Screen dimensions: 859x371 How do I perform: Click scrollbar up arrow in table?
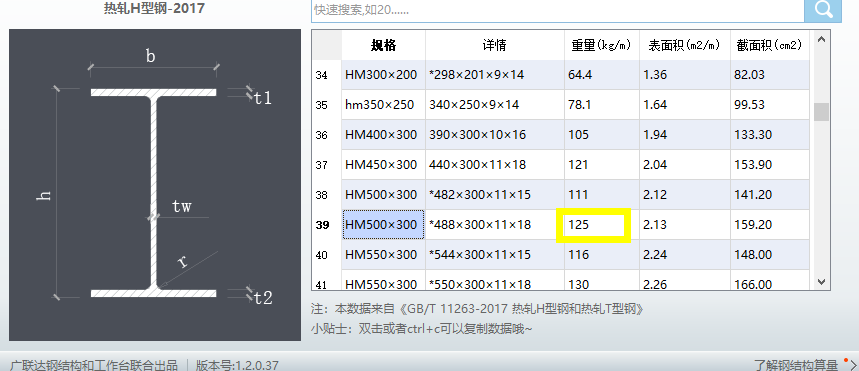point(821,39)
